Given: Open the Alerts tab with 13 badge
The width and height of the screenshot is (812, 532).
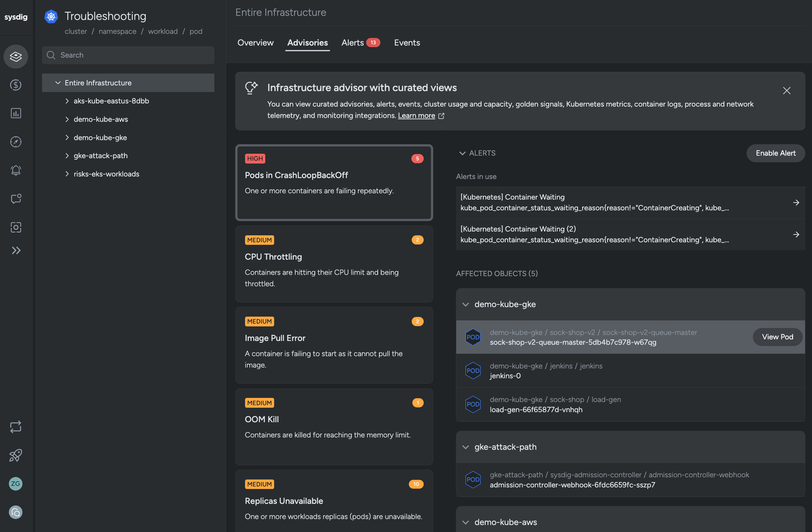Looking at the screenshot, I should coord(360,43).
